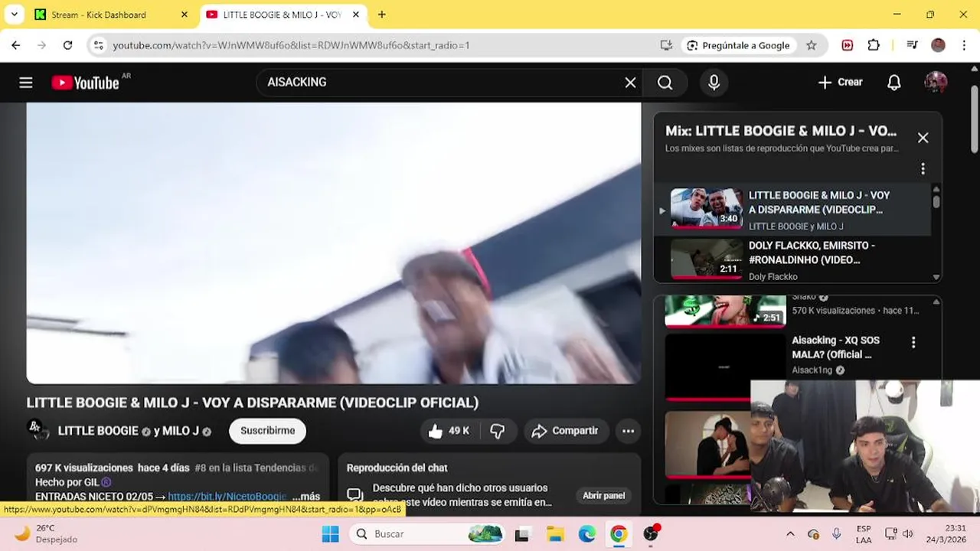The height and width of the screenshot is (551, 980).
Task: Open Mix playlist three-dot options
Action: 923,168
